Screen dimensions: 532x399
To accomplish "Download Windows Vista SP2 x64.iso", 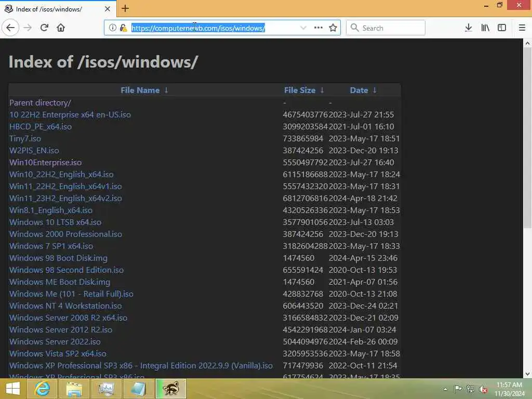I will pyautogui.click(x=58, y=353).
